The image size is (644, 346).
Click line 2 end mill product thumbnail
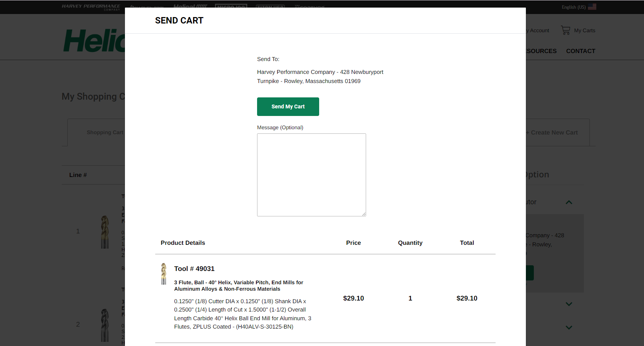tap(105, 325)
